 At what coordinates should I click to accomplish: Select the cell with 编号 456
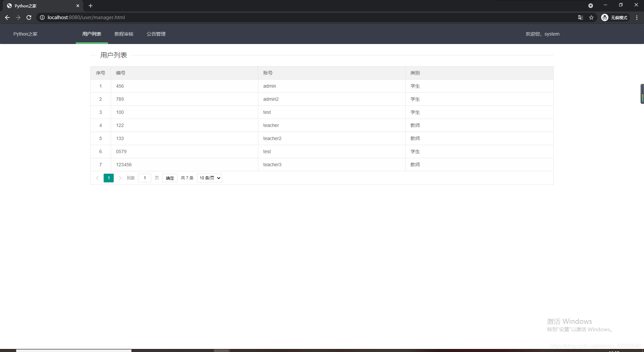(x=184, y=86)
